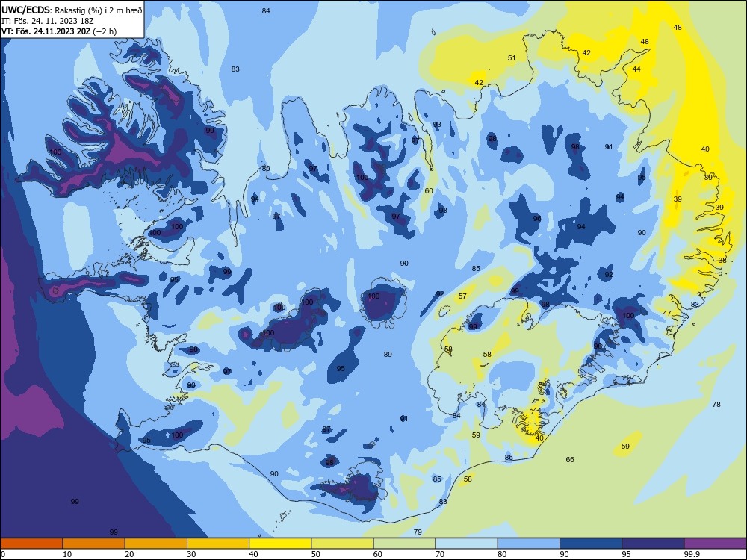Select the map value '86' on the south coast
The width and height of the screenshot is (747, 560).
click(x=509, y=458)
